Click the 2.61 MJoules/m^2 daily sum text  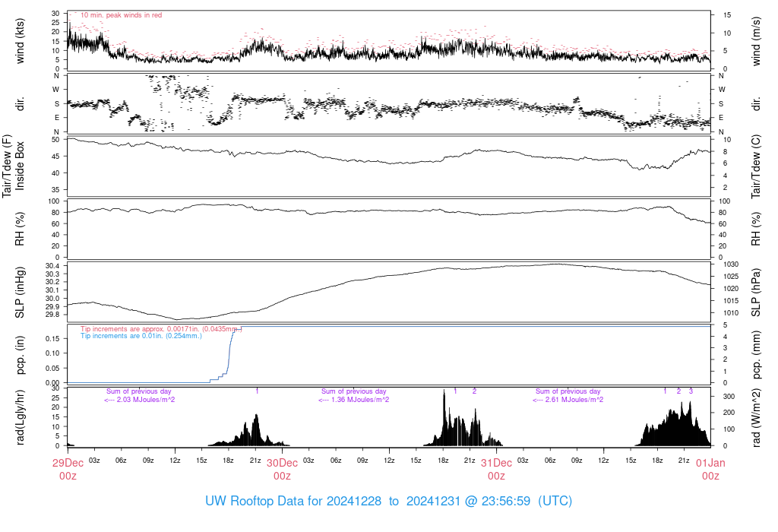click(x=568, y=400)
